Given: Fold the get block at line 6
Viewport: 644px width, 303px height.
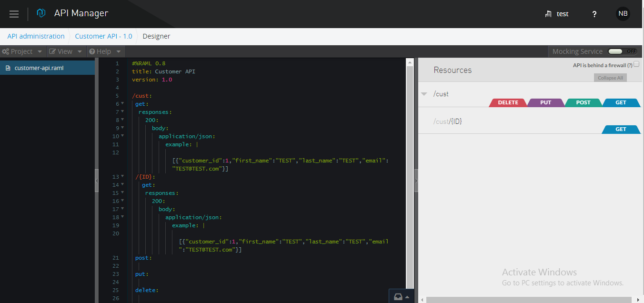Looking at the screenshot, I should [122, 103].
